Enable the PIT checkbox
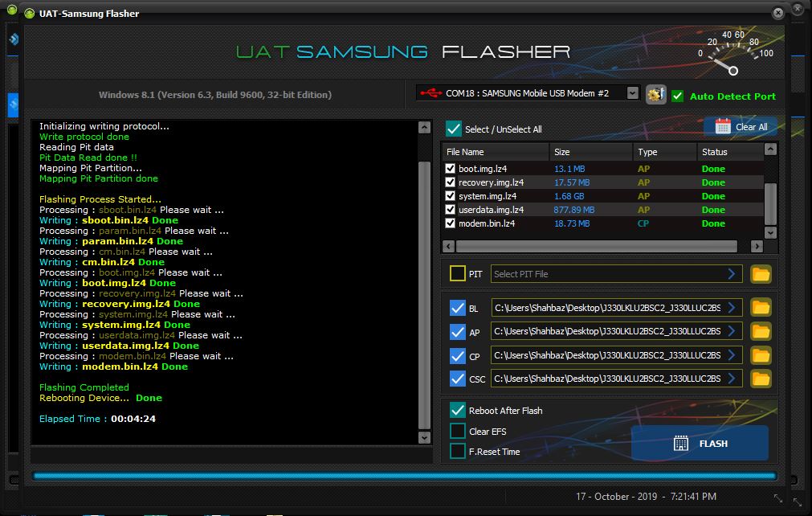Viewport: 812px width, 516px height. point(458,273)
